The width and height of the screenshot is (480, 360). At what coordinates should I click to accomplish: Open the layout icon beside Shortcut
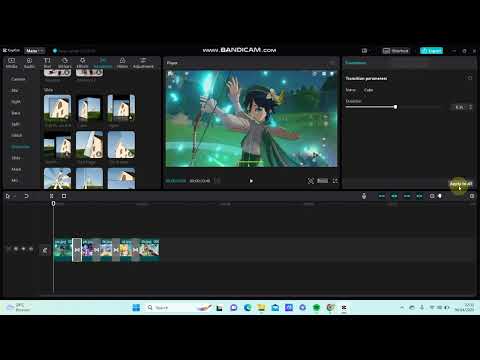click(x=364, y=51)
